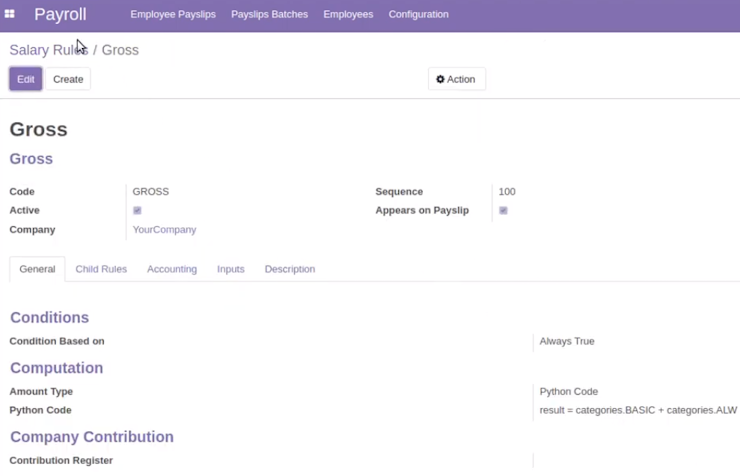Click the Create button

click(x=68, y=79)
